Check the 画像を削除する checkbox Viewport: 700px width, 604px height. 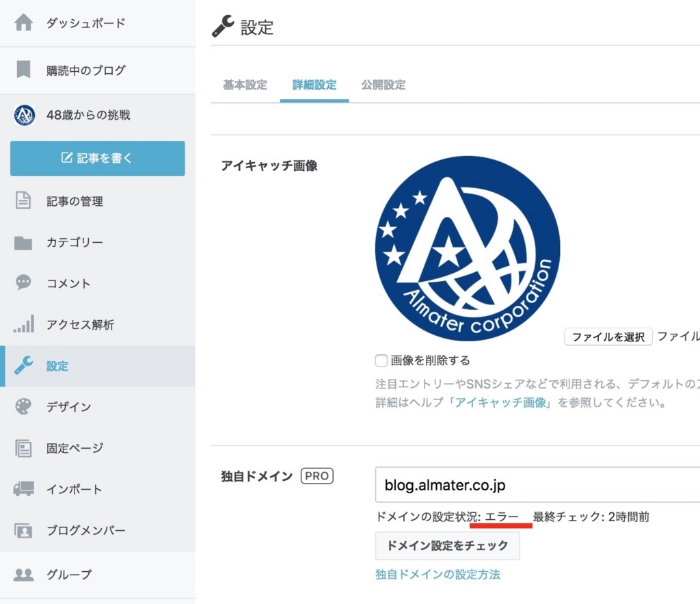pyautogui.click(x=381, y=360)
